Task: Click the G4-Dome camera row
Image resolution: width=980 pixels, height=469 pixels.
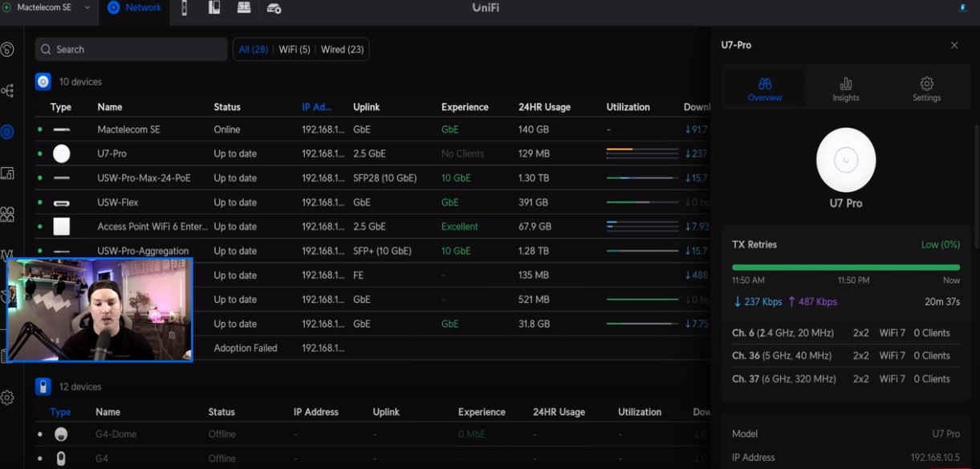Action: pyautogui.click(x=372, y=434)
